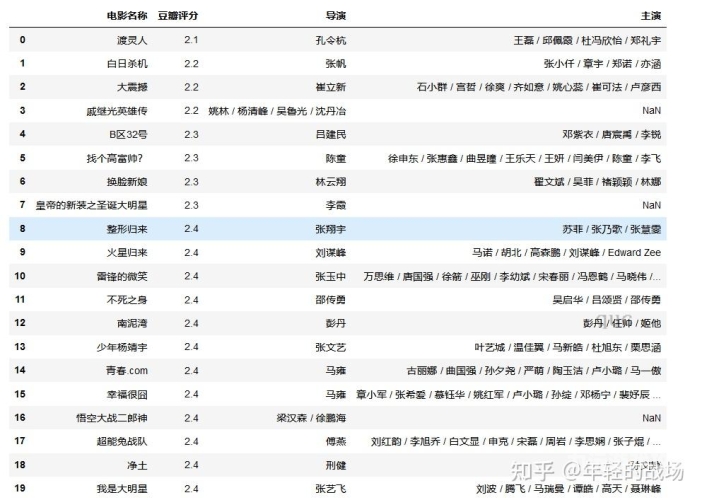This screenshot has width=702, height=500.
Task: Select the movie name 找个高富帅?
Action: pyautogui.click(x=115, y=158)
